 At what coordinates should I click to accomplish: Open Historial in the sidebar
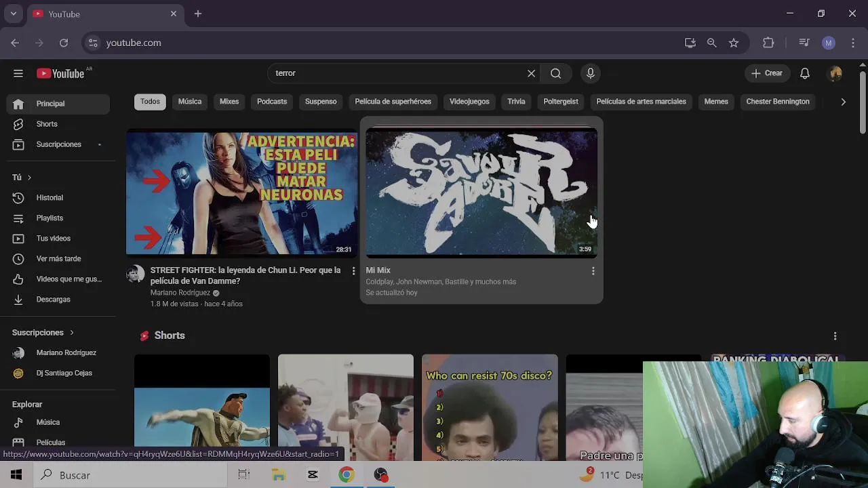pos(58,198)
